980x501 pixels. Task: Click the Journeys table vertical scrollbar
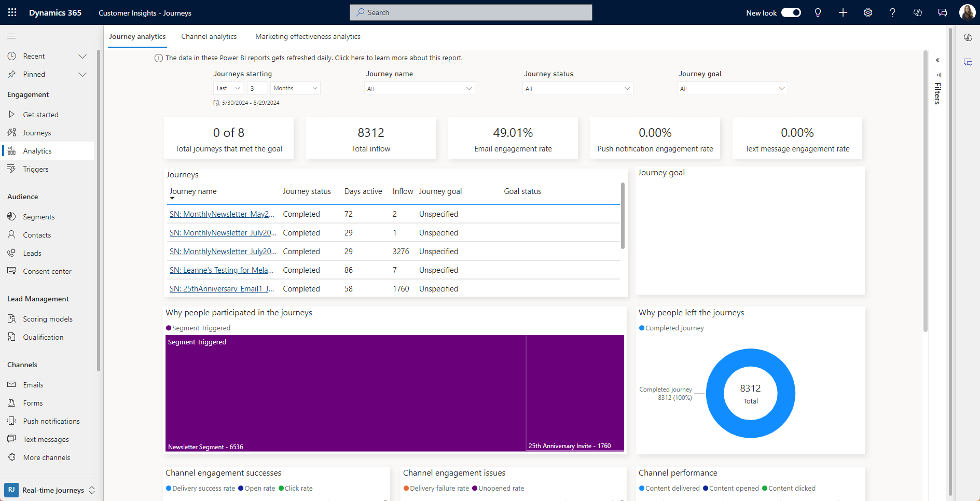pos(623,215)
